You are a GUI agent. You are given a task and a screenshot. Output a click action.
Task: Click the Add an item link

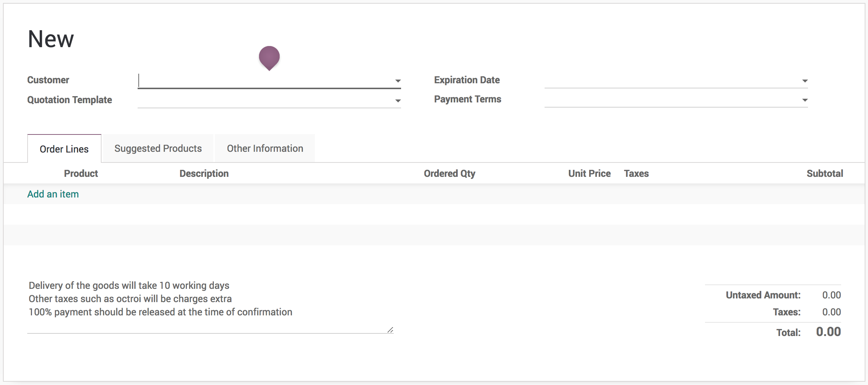pos(53,194)
